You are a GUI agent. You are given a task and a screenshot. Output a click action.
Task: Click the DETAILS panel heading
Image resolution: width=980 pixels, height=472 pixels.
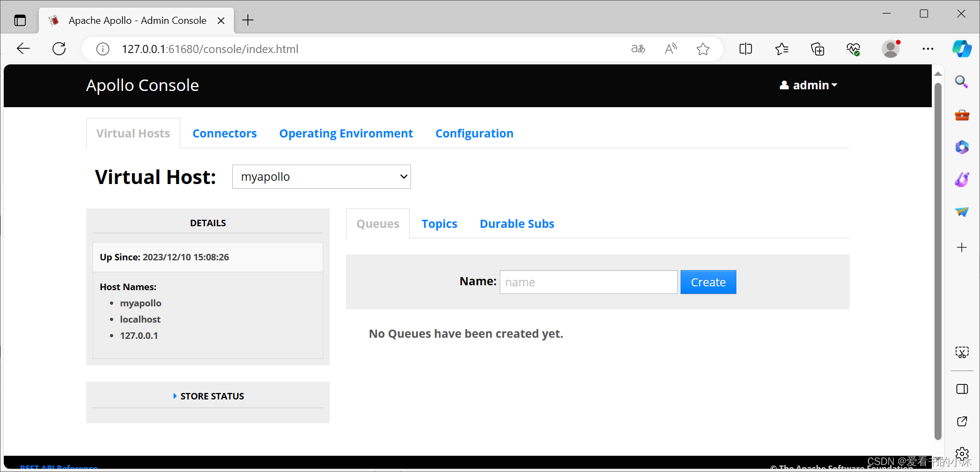click(208, 223)
